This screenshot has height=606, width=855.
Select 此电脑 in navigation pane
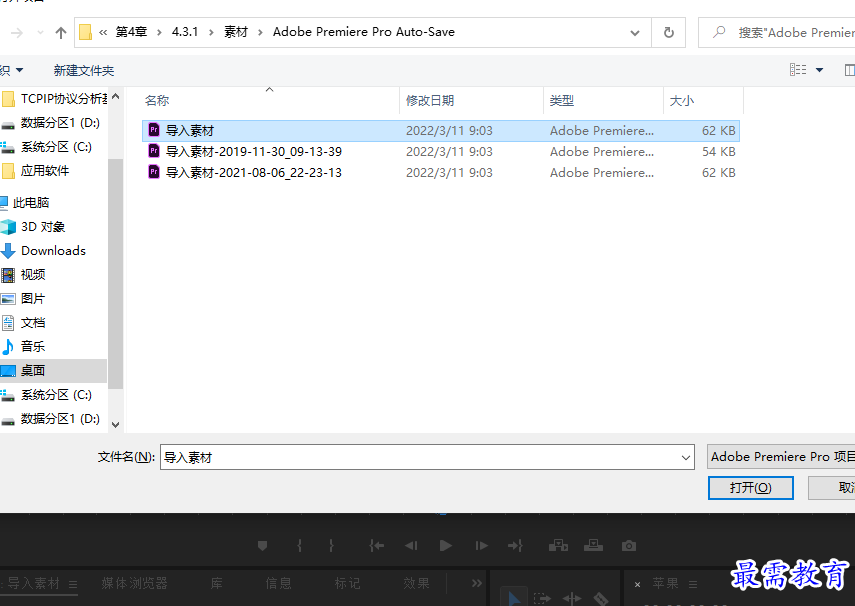click(25, 202)
